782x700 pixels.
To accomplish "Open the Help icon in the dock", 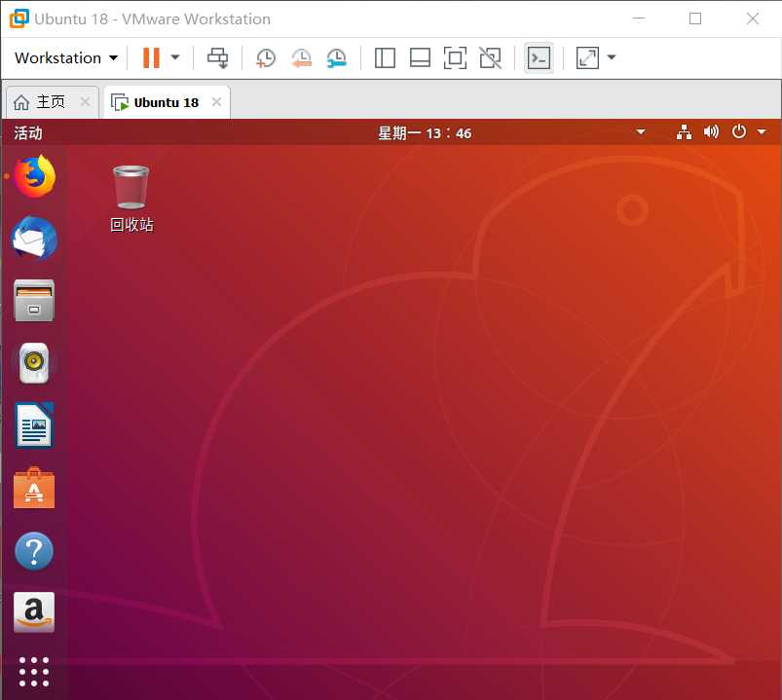I will [x=34, y=551].
